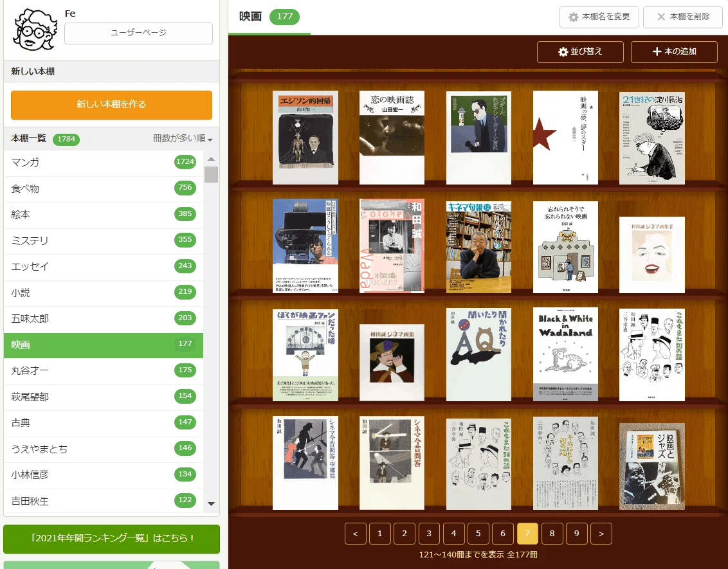Click 本棚名を変更 button
Screen dimensions: 728x569
(599, 17)
